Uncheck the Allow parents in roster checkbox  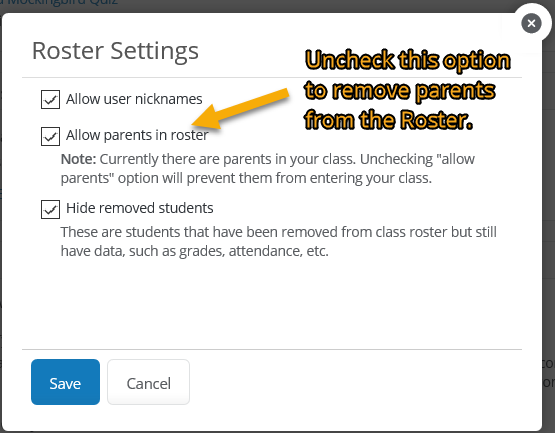[x=50, y=136]
